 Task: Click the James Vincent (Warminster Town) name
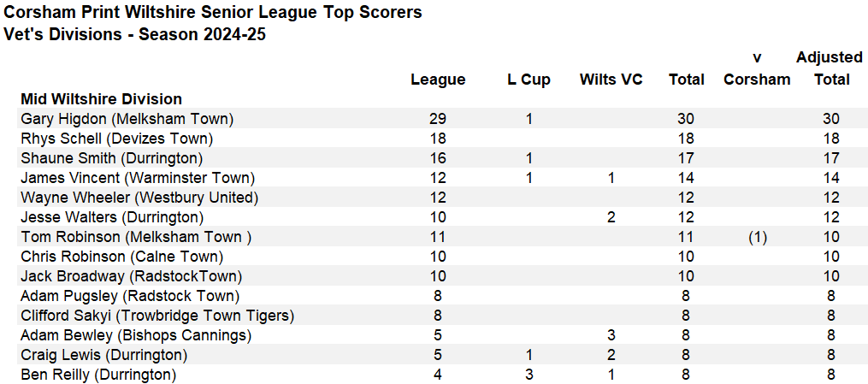click(x=138, y=178)
